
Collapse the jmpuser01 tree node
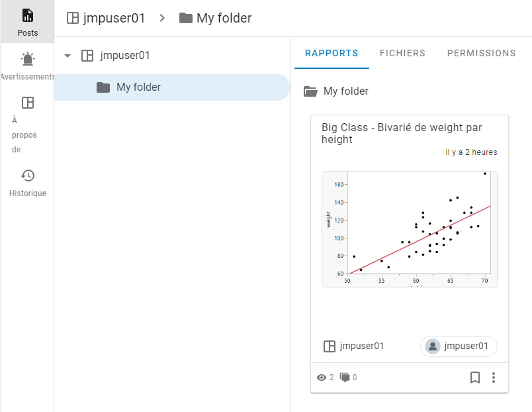coord(67,56)
